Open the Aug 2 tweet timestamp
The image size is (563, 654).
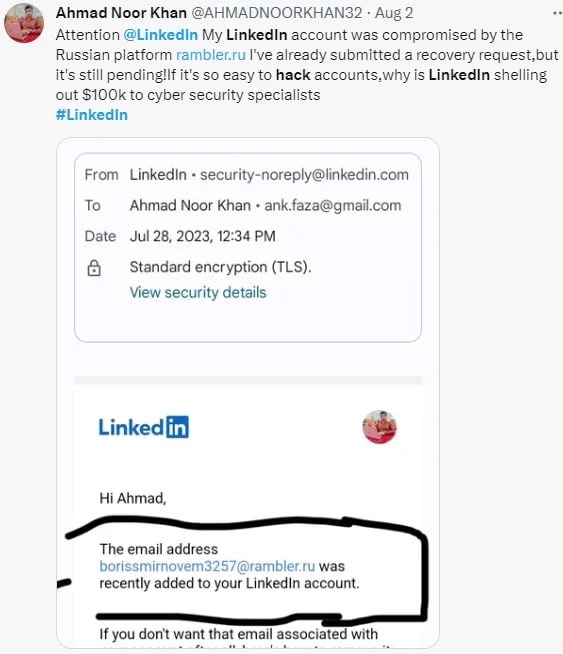click(x=394, y=13)
